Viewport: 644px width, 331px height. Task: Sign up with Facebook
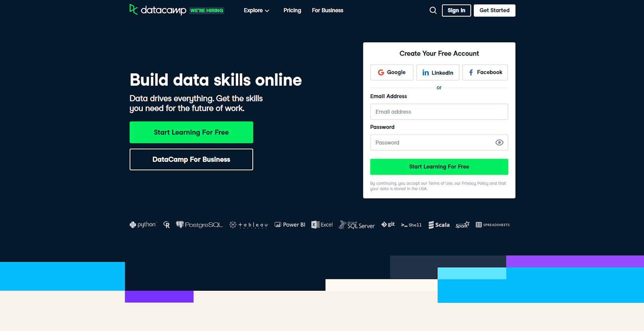[x=485, y=72]
